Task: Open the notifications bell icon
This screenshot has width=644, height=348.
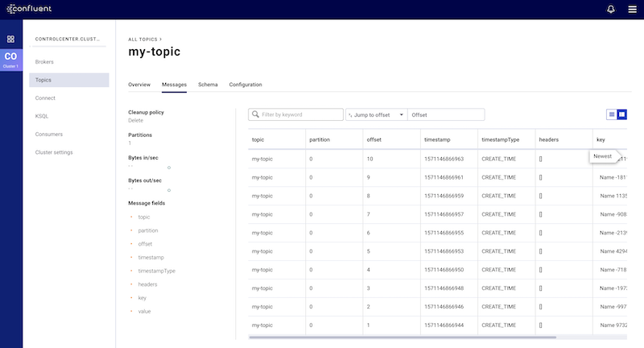Action: pos(611,9)
